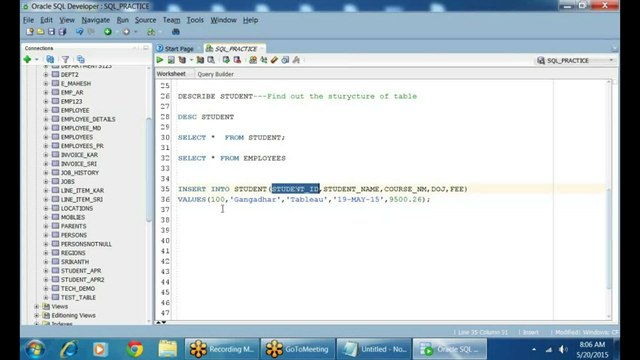Click the Commit icon in worksheet toolbar

coord(226,60)
